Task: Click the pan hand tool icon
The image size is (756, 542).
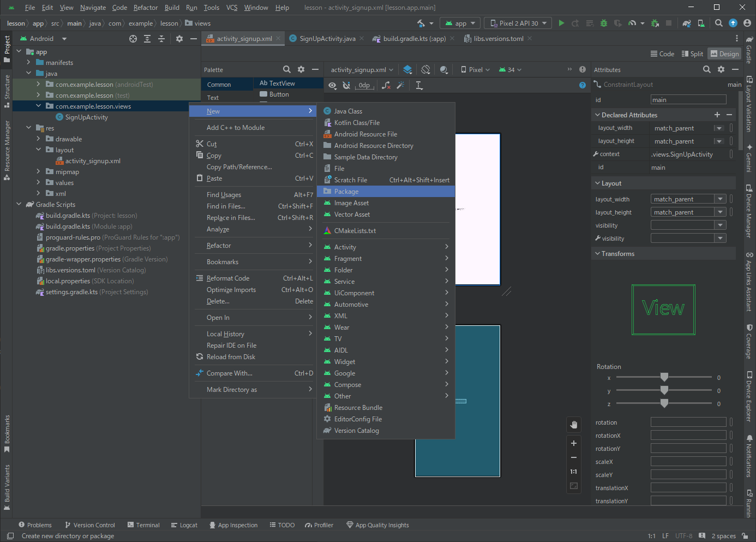Action: click(x=574, y=425)
